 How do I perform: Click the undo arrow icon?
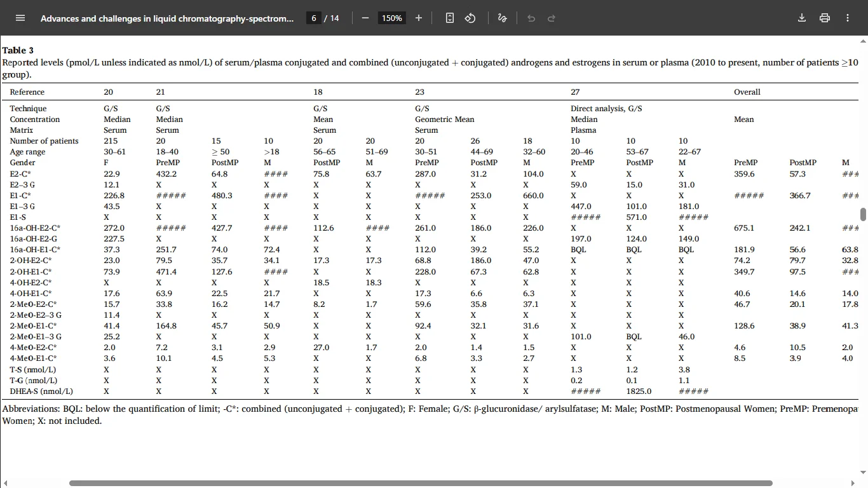pos(531,18)
